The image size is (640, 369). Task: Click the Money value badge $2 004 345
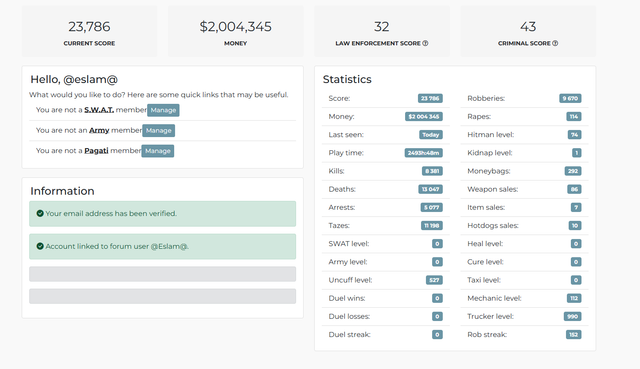(424, 117)
